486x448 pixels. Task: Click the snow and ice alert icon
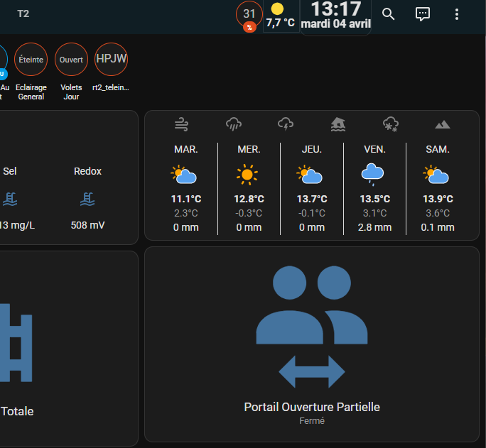coord(391,124)
